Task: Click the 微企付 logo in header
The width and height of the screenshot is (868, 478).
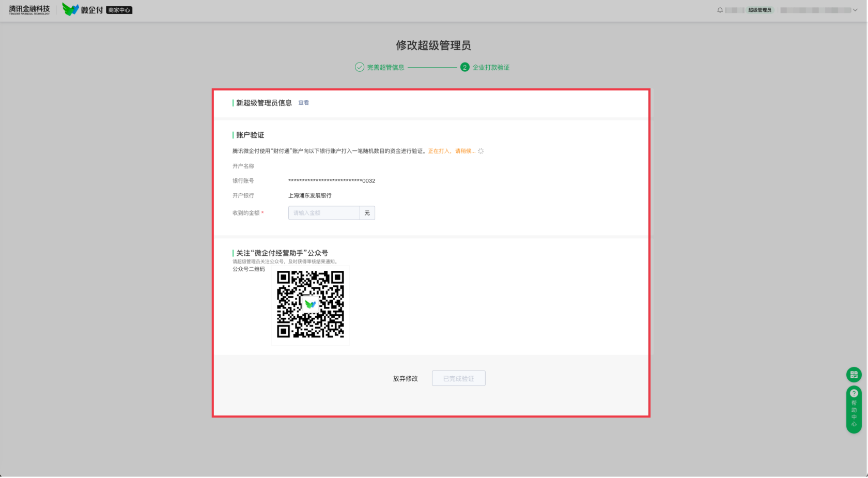Action: 83,9
